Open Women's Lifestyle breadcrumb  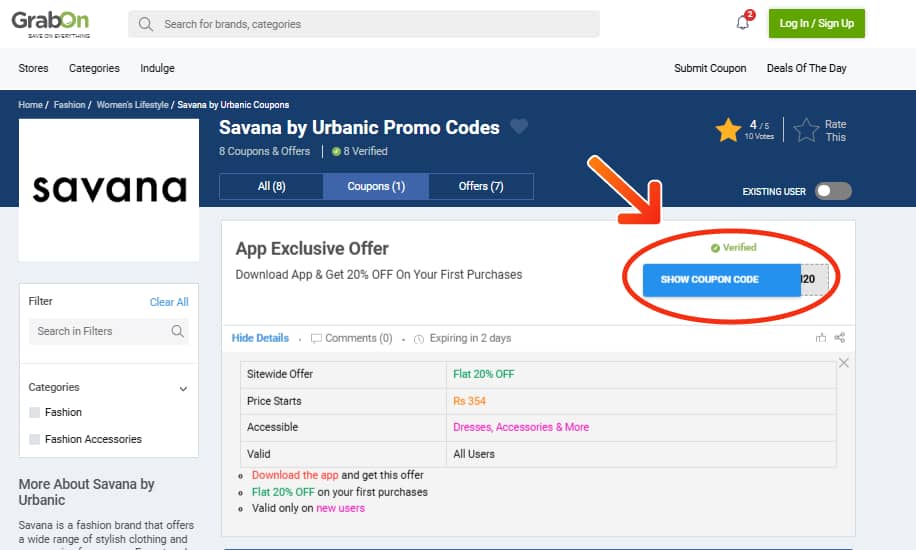point(133,105)
